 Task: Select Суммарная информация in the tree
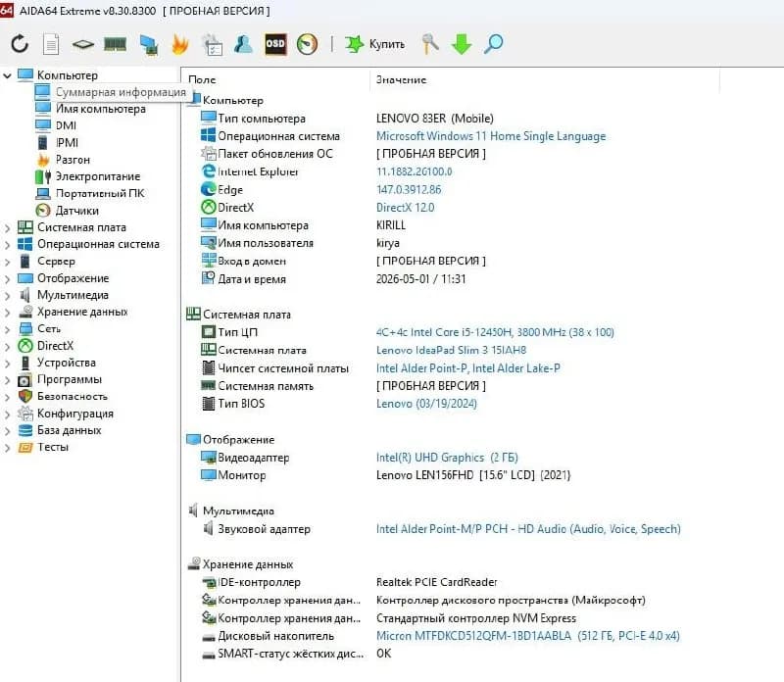[121, 92]
